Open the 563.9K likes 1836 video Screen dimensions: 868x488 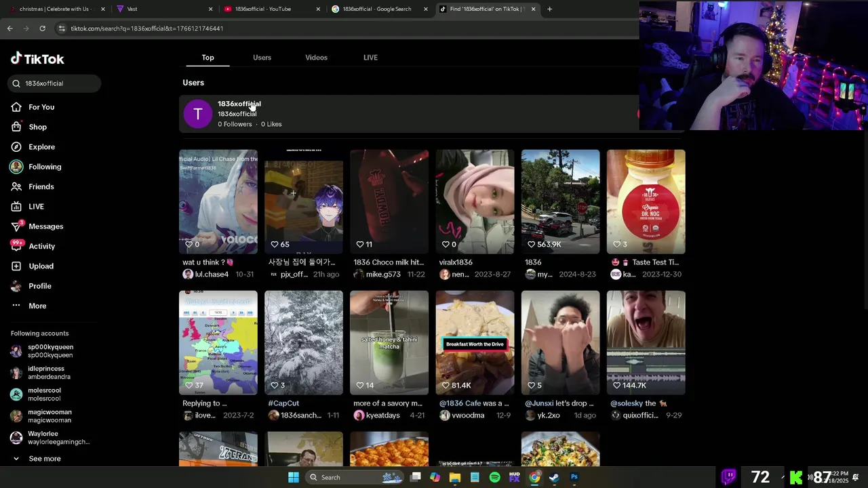pyautogui.click(x=560, y=201)
